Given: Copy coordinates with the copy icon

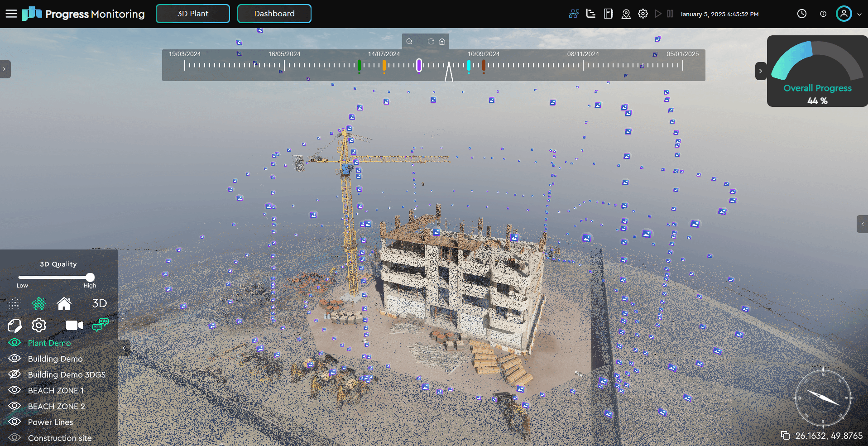Looking at the screenshot, I should click(785, 436).
